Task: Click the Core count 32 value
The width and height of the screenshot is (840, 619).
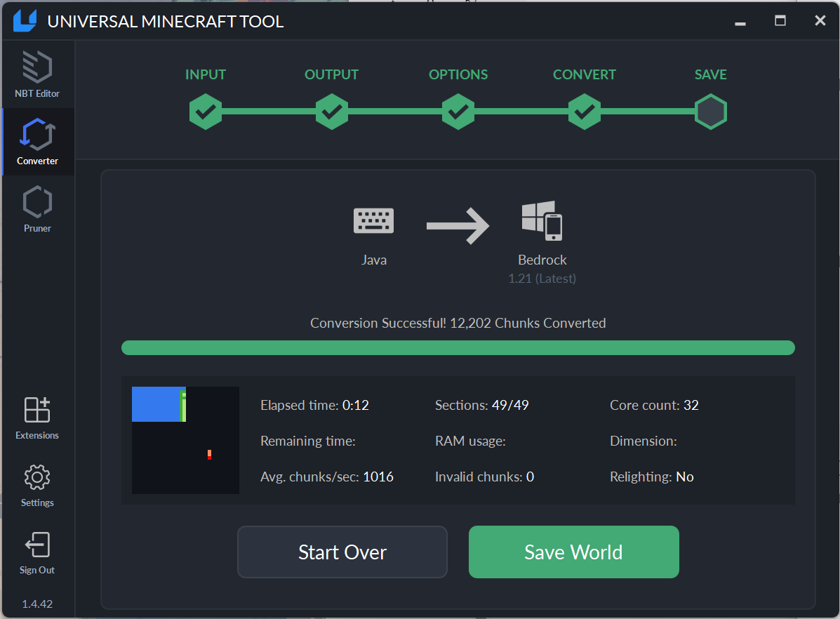Action: pyautogui.click(x=691, y=405)
